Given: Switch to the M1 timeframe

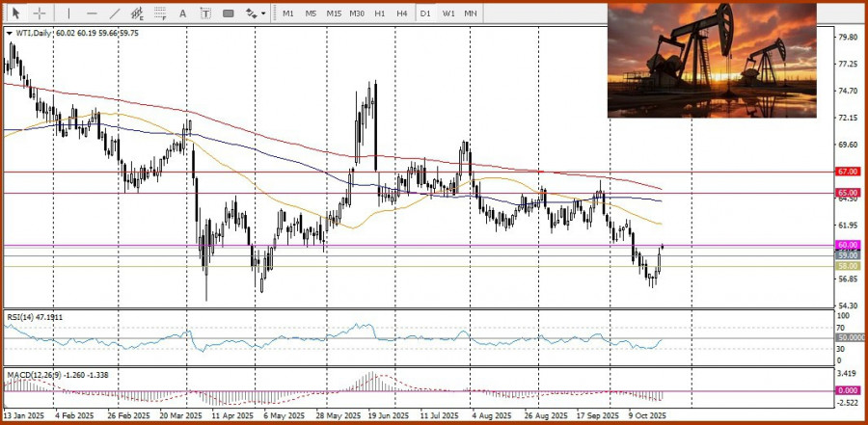Looking at the screenshot, I should 288,13.
